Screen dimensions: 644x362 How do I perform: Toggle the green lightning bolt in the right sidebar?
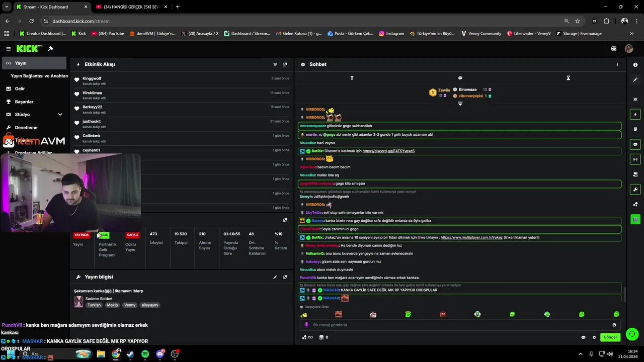635,115
